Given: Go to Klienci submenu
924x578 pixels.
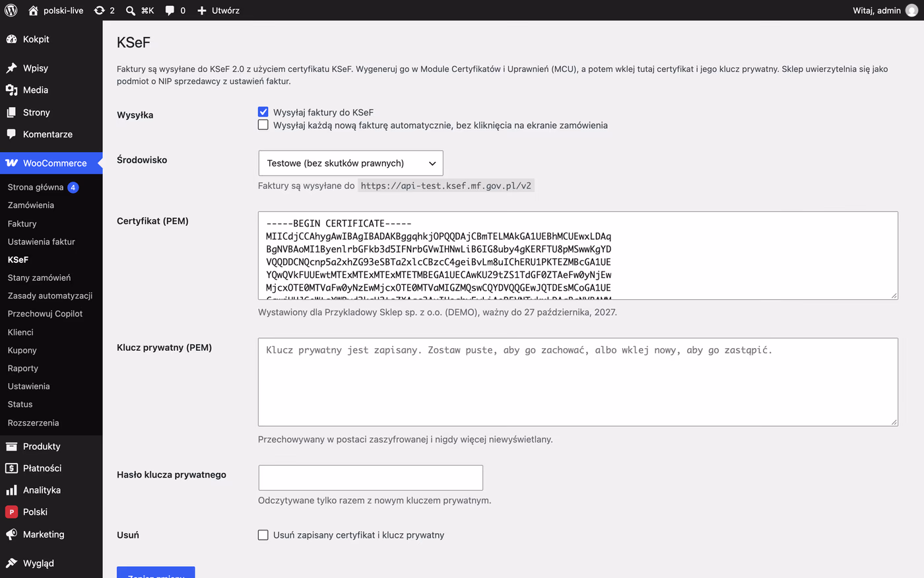Looking at the screenshot, I should click(x=20, y=332).
